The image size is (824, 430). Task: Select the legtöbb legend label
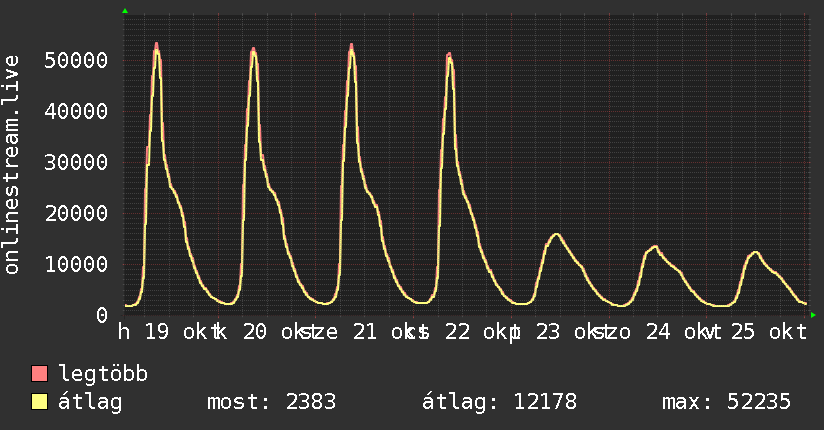(x=103, y=374)
